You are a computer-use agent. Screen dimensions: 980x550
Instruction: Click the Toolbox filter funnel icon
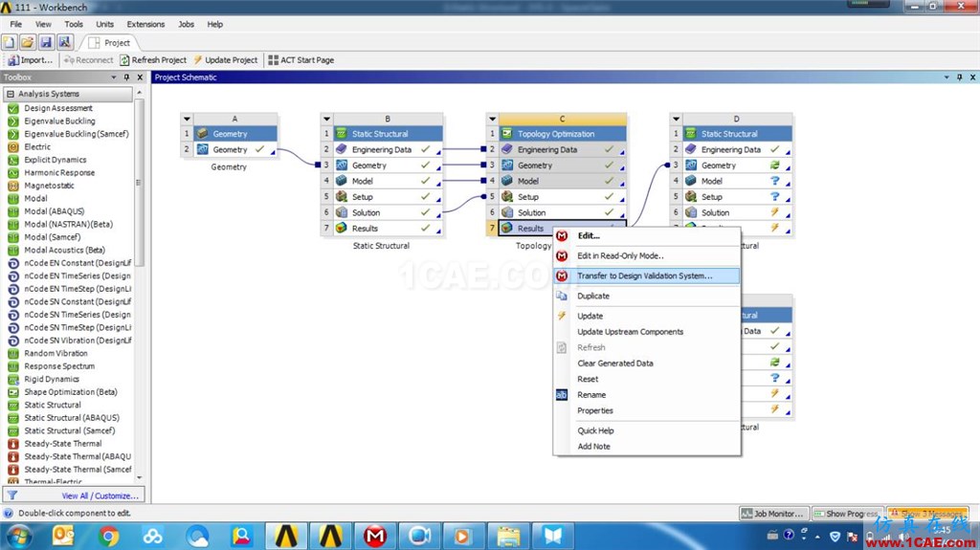click(12, 495)
